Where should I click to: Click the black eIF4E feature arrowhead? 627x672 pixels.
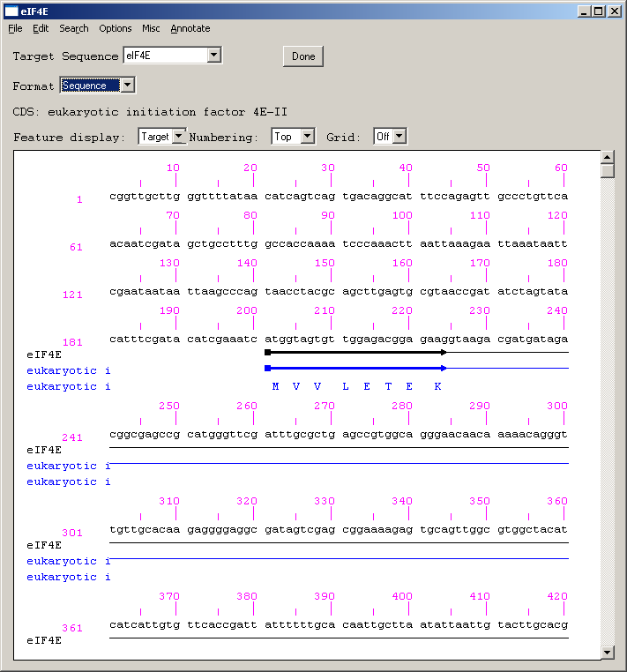444,353
